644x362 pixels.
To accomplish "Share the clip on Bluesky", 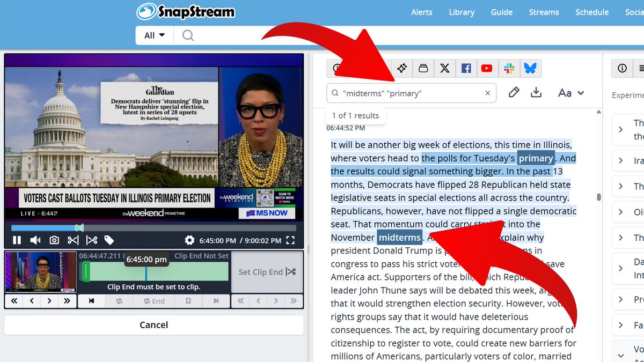I will [x=531, y=68].
